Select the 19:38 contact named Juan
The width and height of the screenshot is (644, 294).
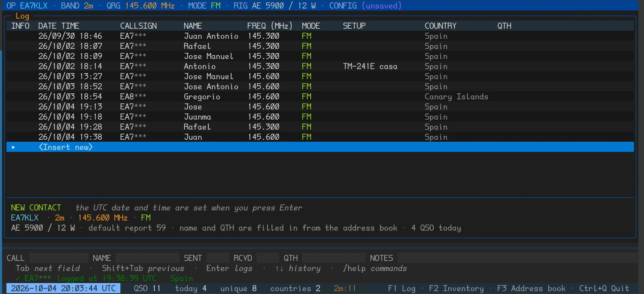pyautogui.click(x=320, y=137)
